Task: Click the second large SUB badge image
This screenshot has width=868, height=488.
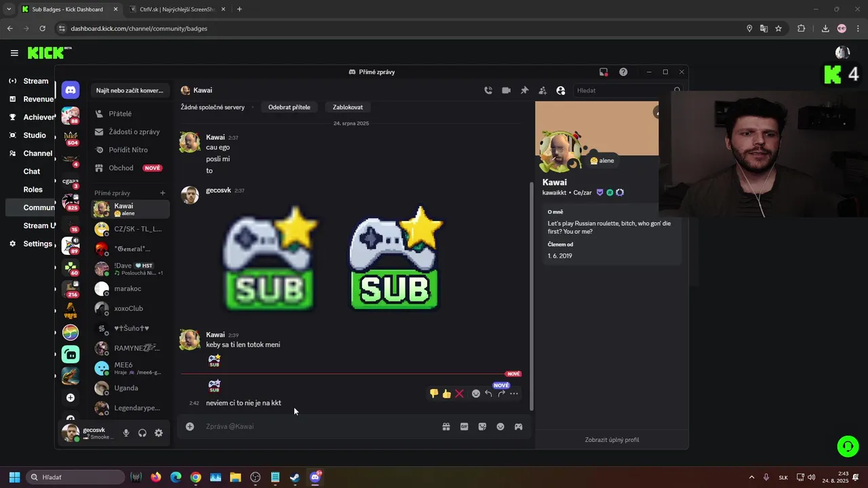Action: click(395, 258)
